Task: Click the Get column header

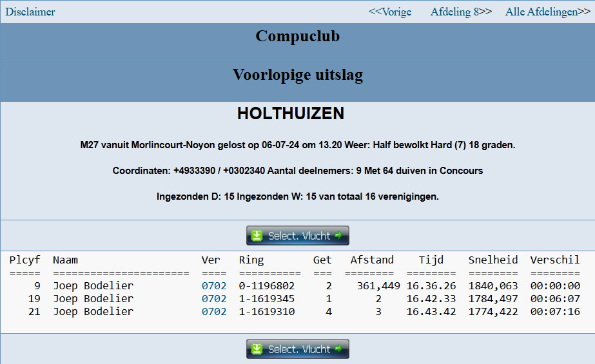Action: pos(322,260)
